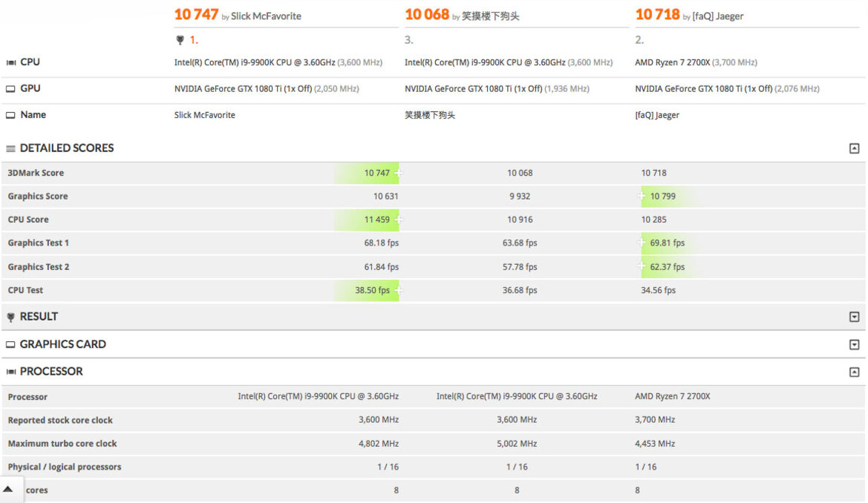This screenshot has height=503, width=868.
Task: Click the list icon beside Detailed Scores
Action: [x=10, y=148]
